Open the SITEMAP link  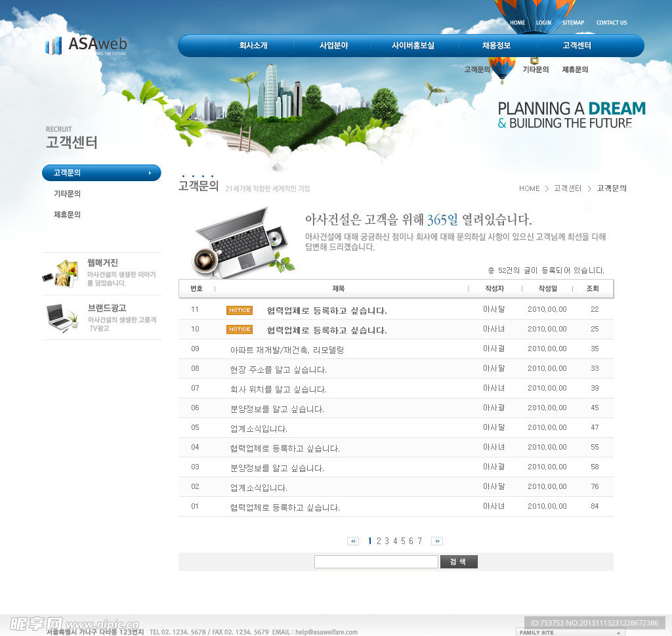(573, 23)
